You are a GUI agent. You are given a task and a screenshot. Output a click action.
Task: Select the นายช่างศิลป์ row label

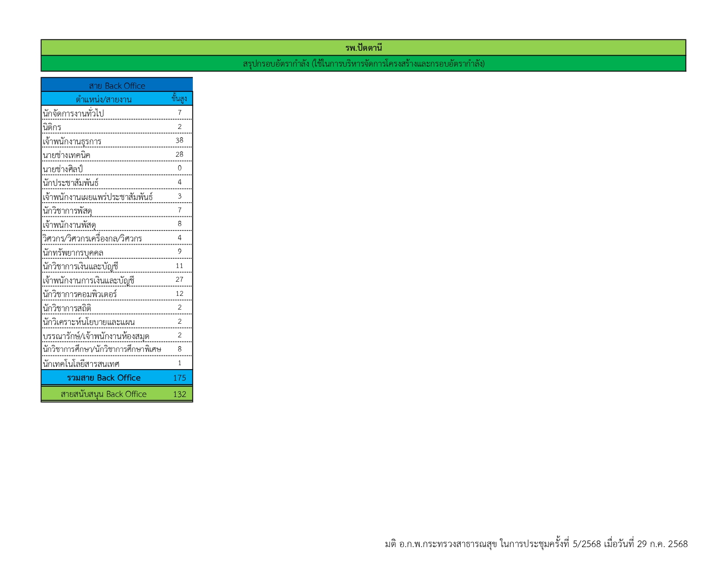pyautogui.click(x=63, y=169)
